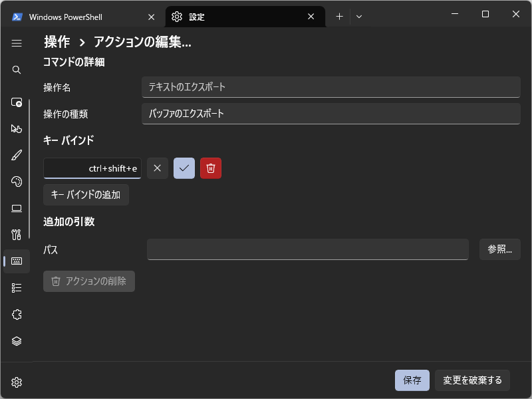The image size is (532, 399).
Task: Confirm key binding with checkmark button
Action: coord(184,168)
